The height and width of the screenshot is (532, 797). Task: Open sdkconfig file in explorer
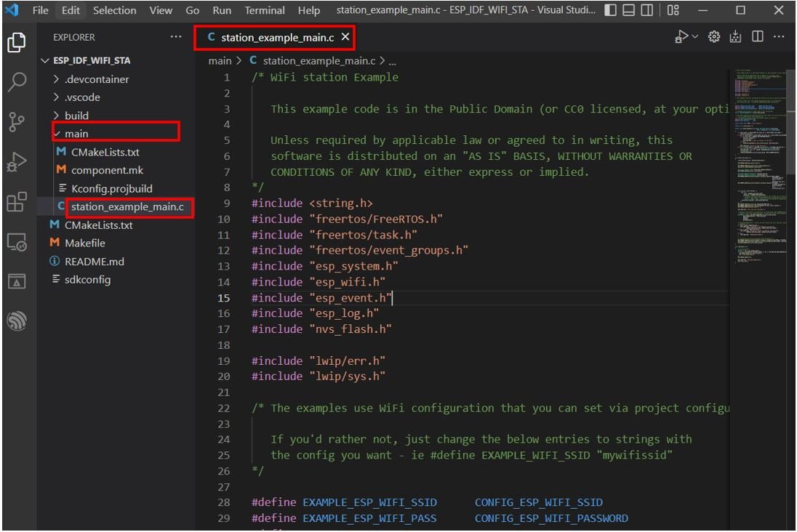tap(87, 280)
